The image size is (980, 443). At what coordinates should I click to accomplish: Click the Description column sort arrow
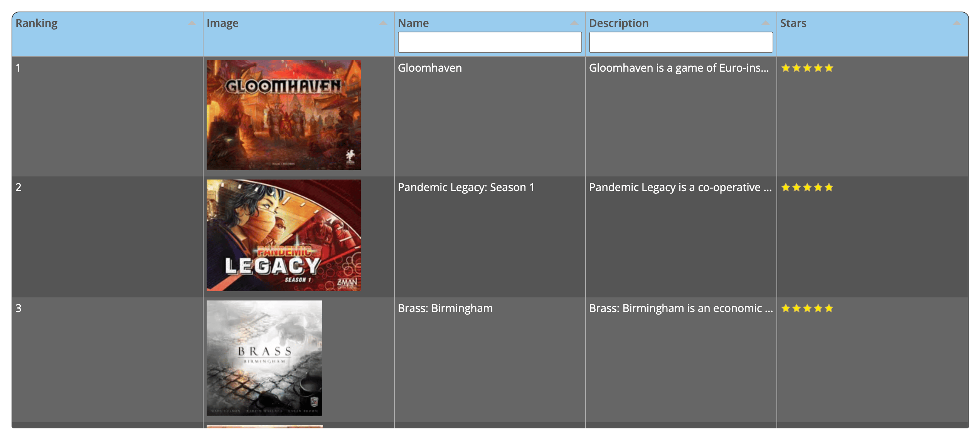(x=766, y=23)
